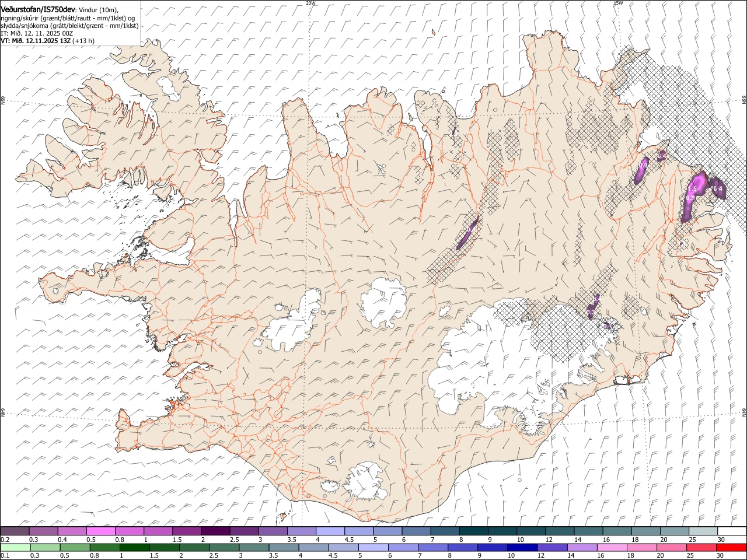The height and width of the screenshot is (560, 747).
Task: Click the '(+13 h)' forecast offset text
Action: click(x=84, y=41)
